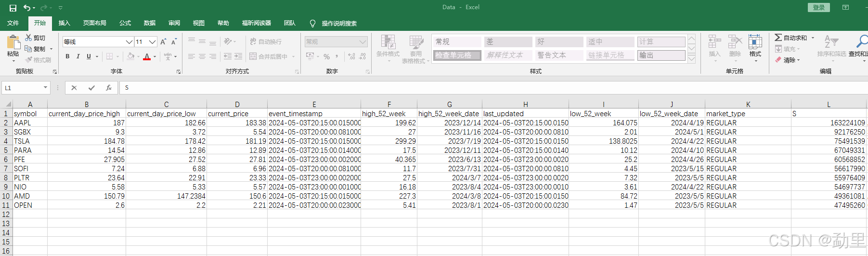
Task: Apply the 输出 cell style
Action: pyautogui.click(x=661, y=55)
